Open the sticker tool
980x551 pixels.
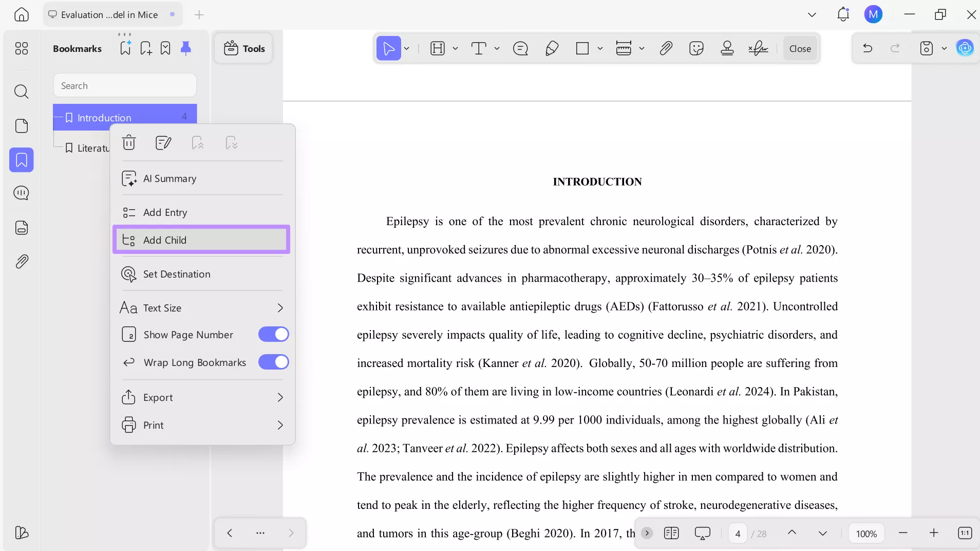696,48
